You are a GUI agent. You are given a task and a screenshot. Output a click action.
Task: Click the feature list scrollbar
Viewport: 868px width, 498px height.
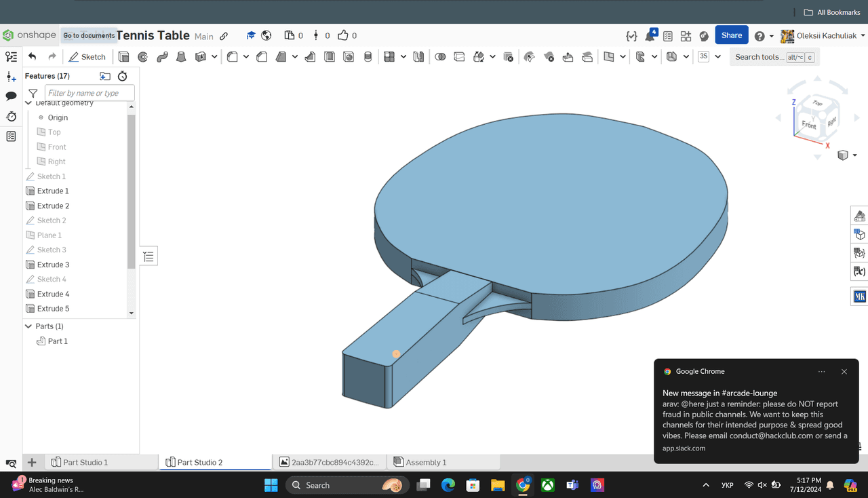click(x=132, y=190)
